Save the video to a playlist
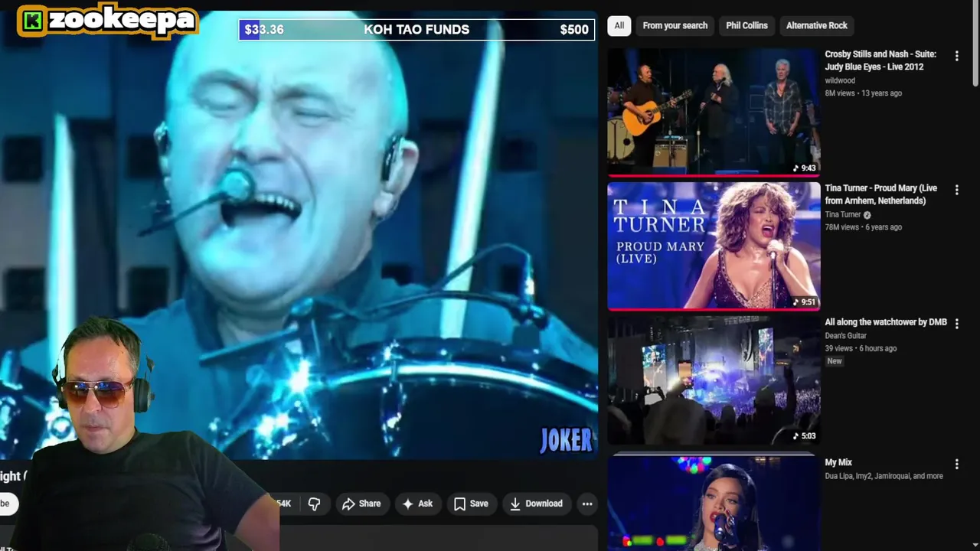Image resolution: width=980 pixels, height=551 pixels. [471, 504]
